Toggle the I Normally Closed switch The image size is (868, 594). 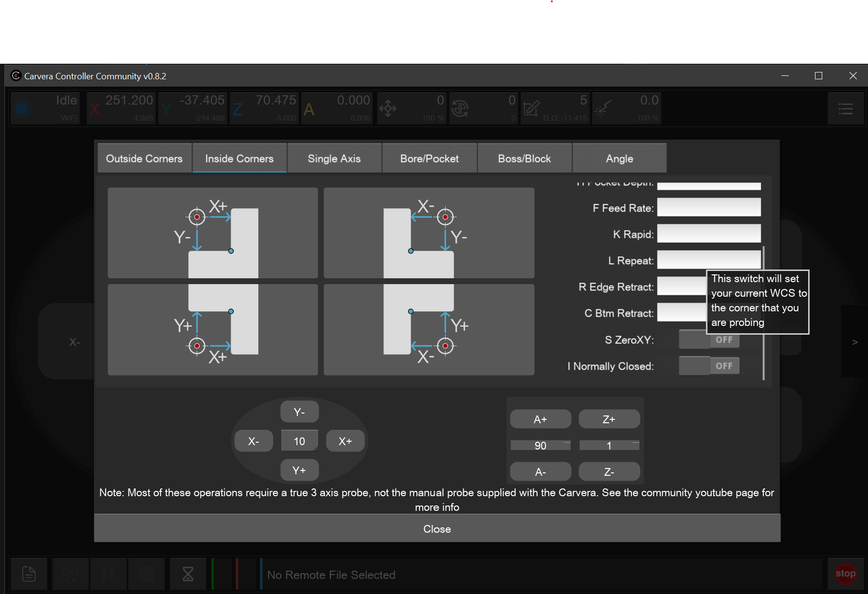(709, 366)
